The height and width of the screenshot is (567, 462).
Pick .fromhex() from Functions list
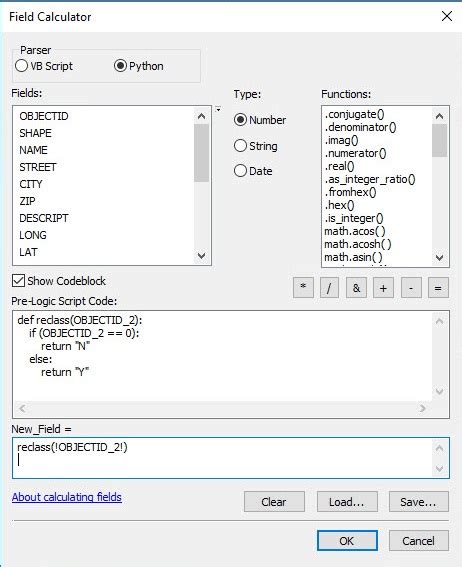[350, 192]
